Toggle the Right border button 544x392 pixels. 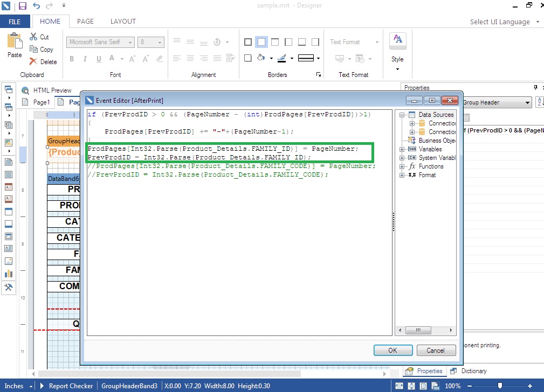click(315, 42)
